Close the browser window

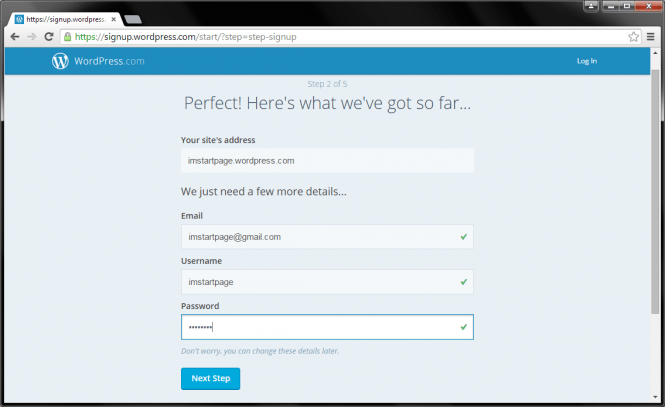[x=648, y=6]
